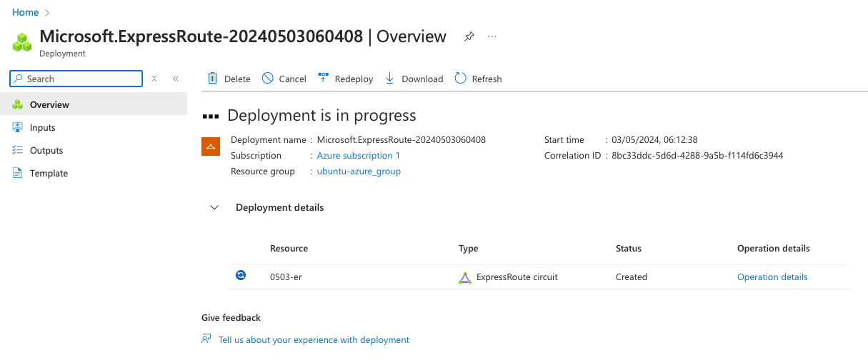Image resolution: width=868 pixels, height=363 pixels.
Task: Click the breadcrumb chevron after Home
Action: 48,12
